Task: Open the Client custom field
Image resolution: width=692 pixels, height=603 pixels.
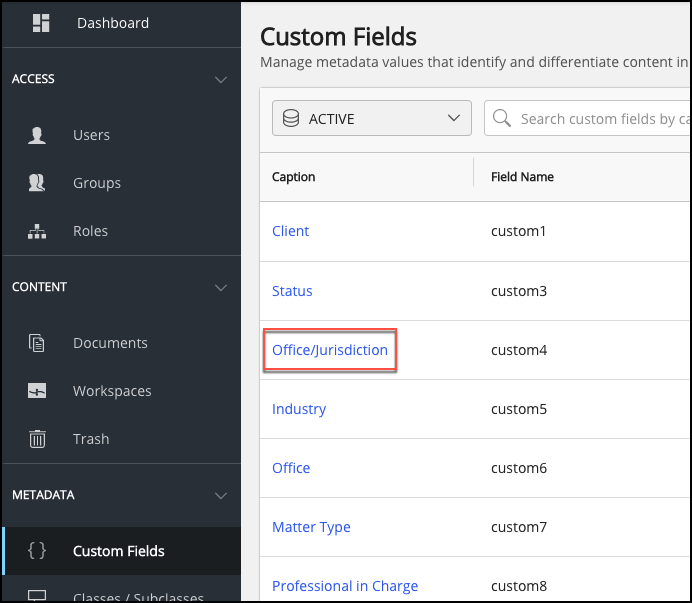Action: pyautogui.click(x=290, y=231)
